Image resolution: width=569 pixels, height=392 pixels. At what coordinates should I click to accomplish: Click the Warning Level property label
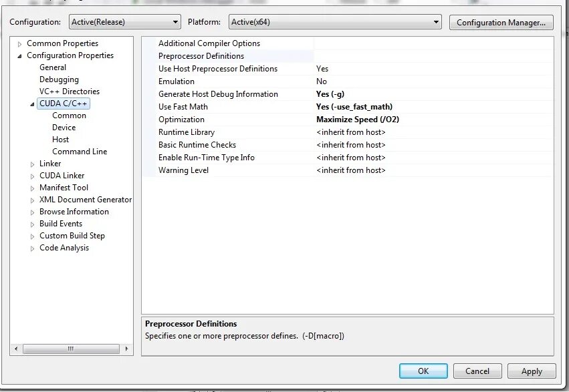click(x=183, y=170)
